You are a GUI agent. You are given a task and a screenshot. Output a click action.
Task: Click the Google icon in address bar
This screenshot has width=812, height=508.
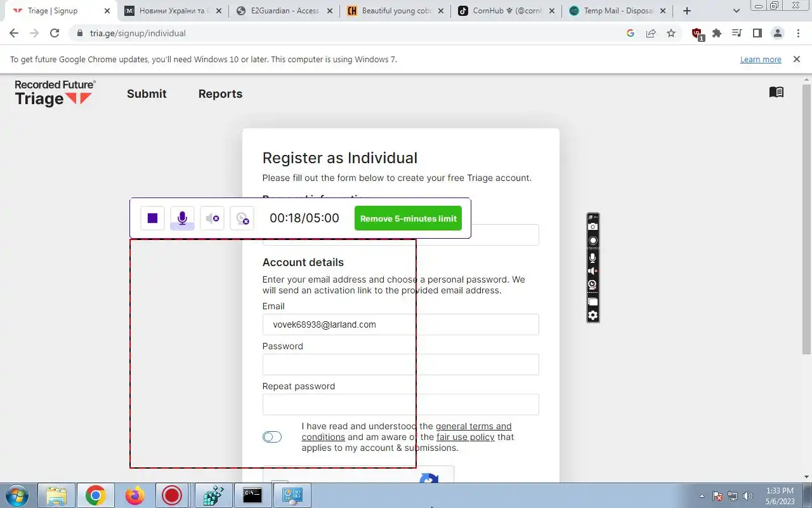tap(631, 33)
